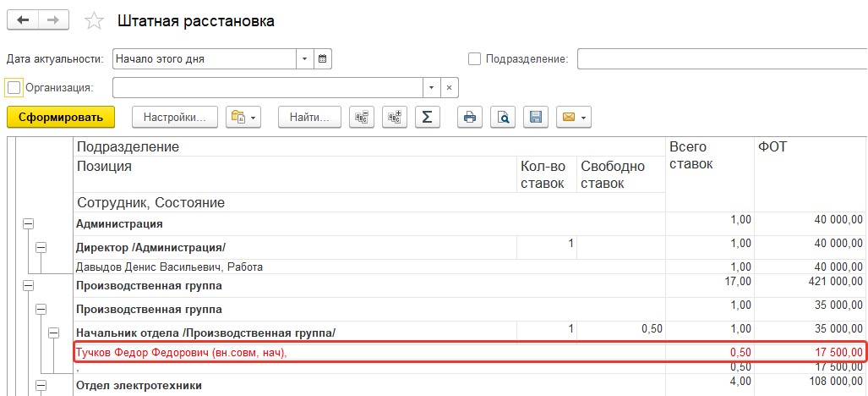Print the report with printer icon
The height and width of the screenshot is (396, 868).
[470, 118]
